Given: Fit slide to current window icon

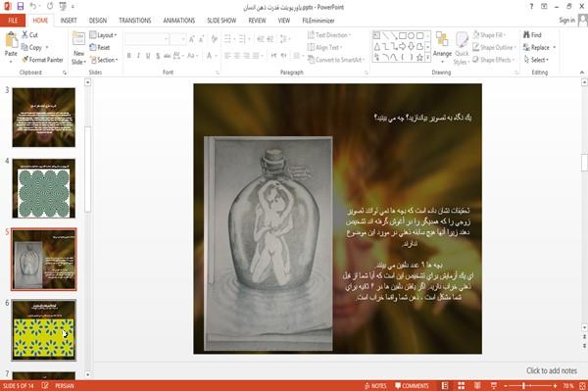Looking at the screenshot, I should 582,386.
